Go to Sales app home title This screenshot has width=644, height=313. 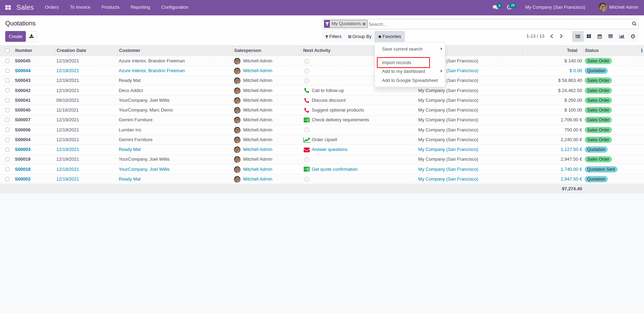click(x=25, y=7)
